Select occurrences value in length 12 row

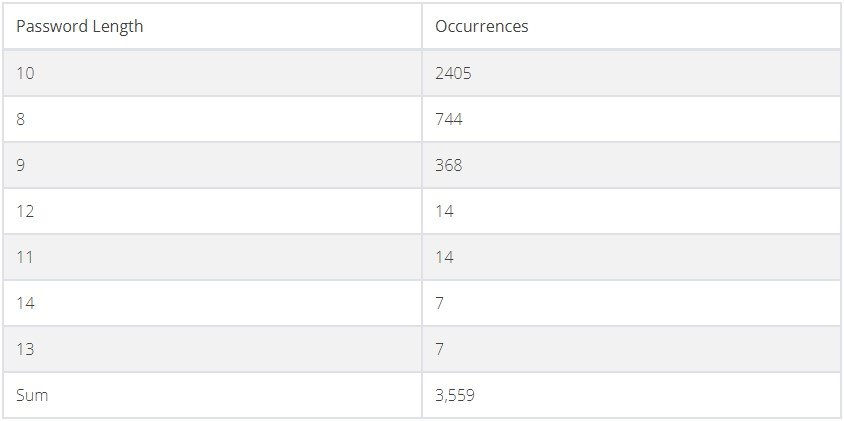445,211
